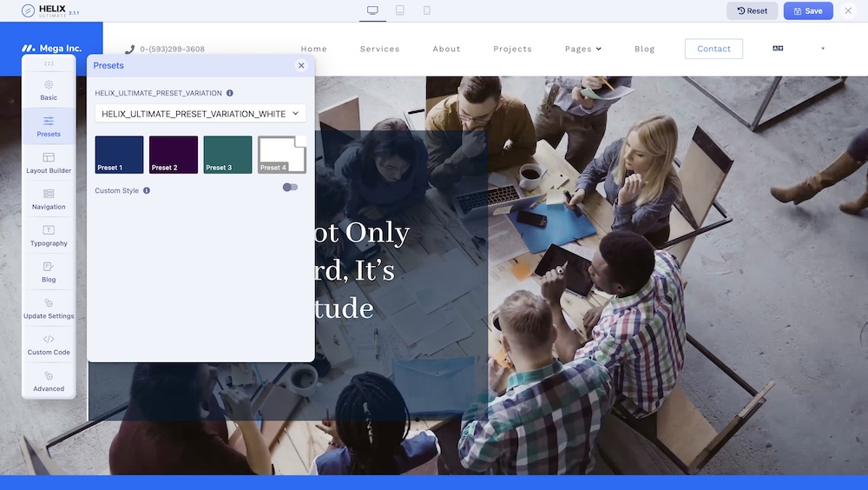
Task: Switch to desktop preview mode
Action: [x=372, y=10]
